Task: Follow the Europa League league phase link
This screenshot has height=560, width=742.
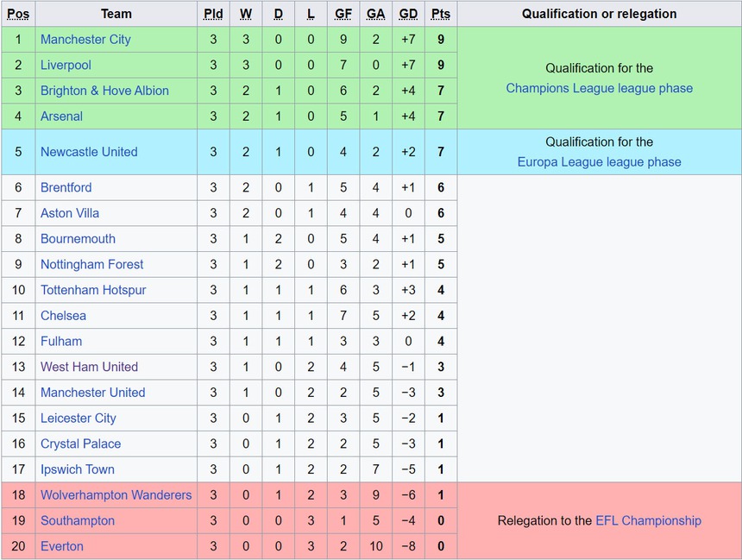Action: (599, 162)
